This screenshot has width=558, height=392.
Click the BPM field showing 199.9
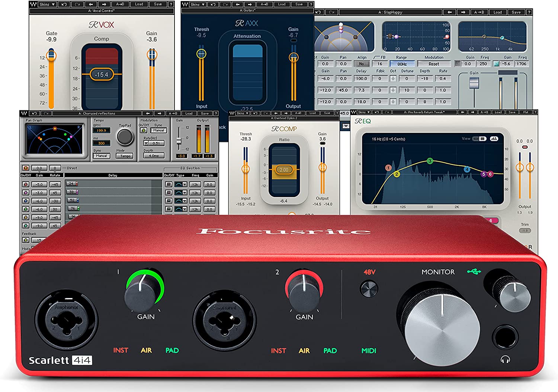tap(101, 130)
